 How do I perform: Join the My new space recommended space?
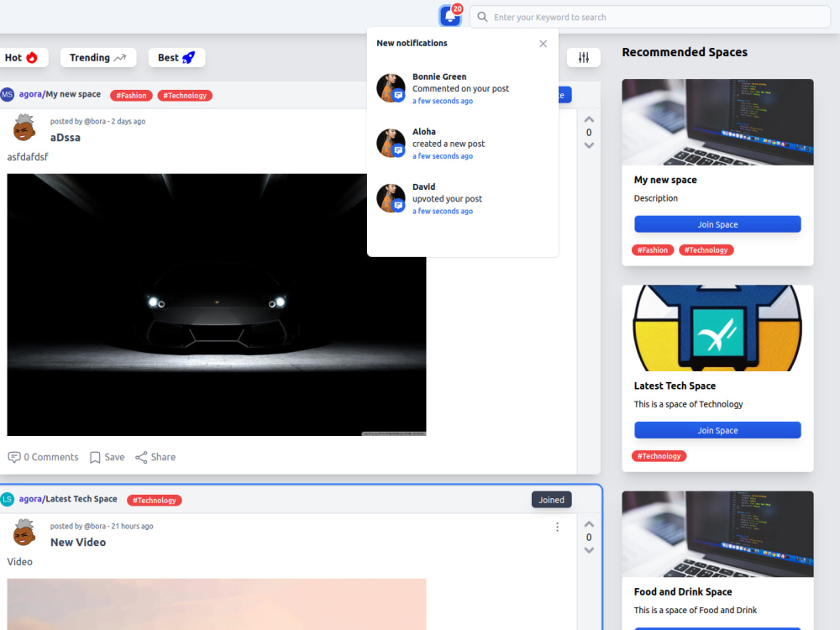coord(717,224)
